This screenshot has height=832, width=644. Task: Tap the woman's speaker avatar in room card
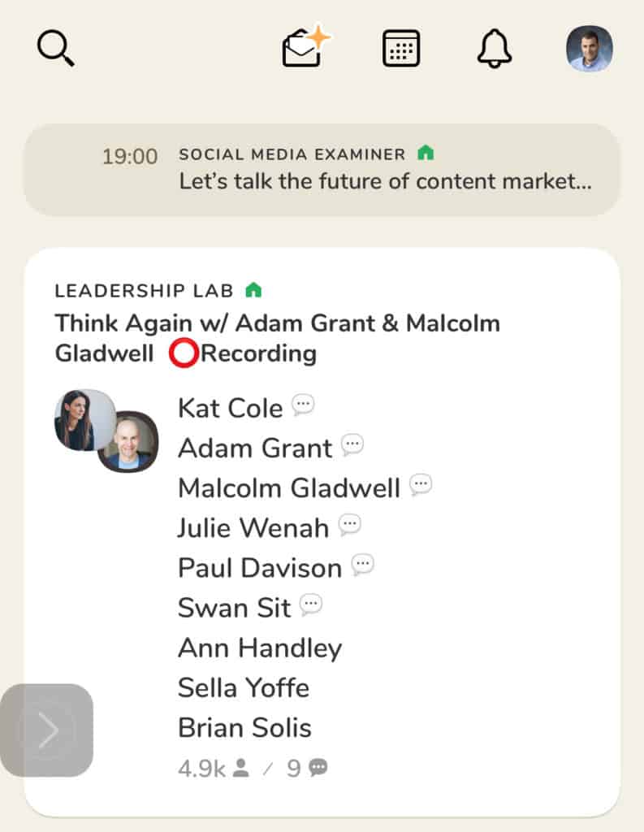point(83,418)
